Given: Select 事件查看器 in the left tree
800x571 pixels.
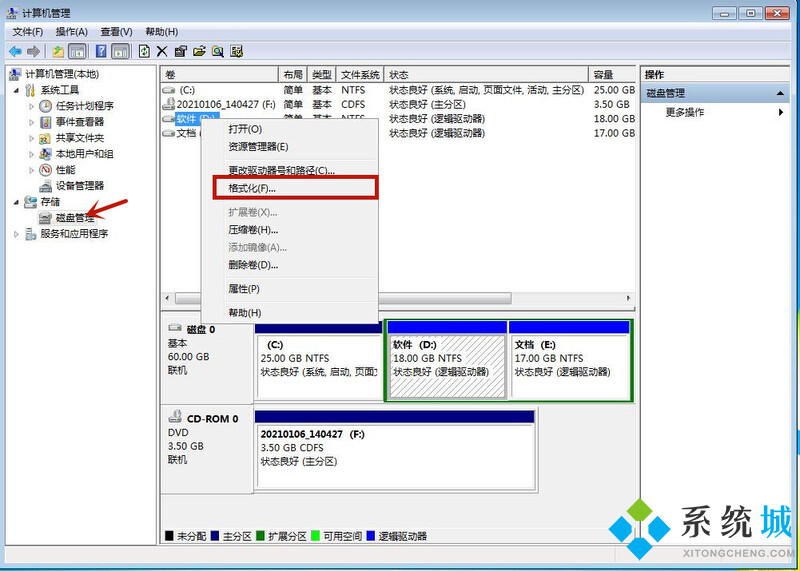Looking at the screenshot, I should click(79, 122).
